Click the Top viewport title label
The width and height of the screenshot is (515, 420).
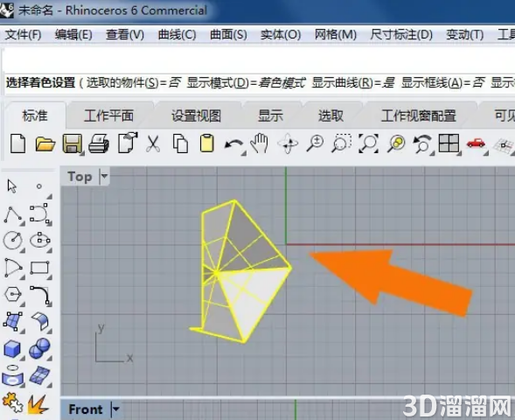coord(80,177)
